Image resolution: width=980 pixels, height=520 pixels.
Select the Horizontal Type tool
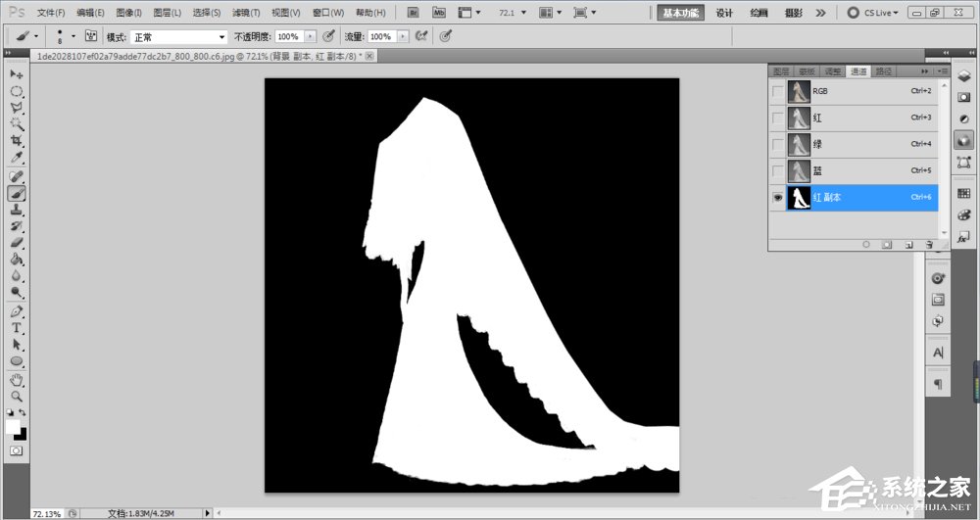coord(17,328)
